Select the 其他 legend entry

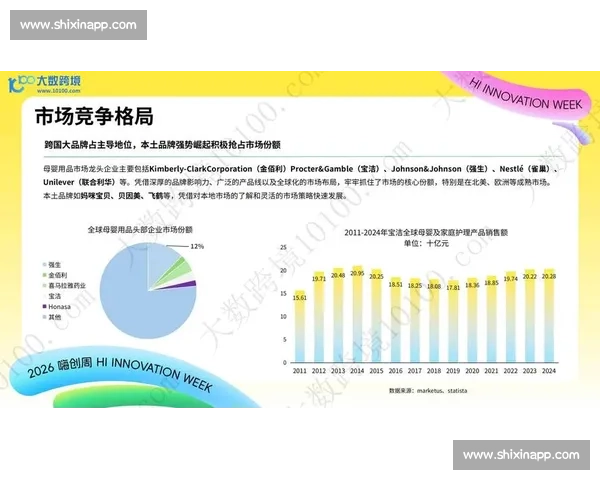[x=52, y=317]
